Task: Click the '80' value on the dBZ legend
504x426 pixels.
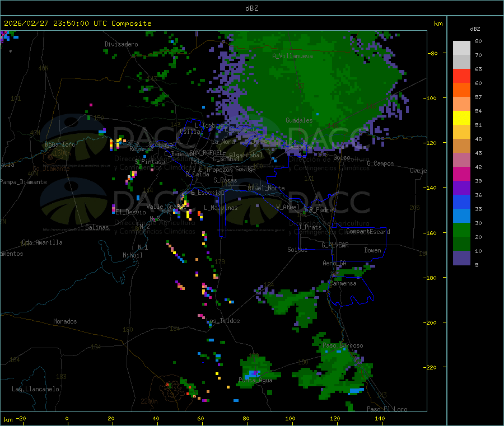Action: click(x=478, y=41)
